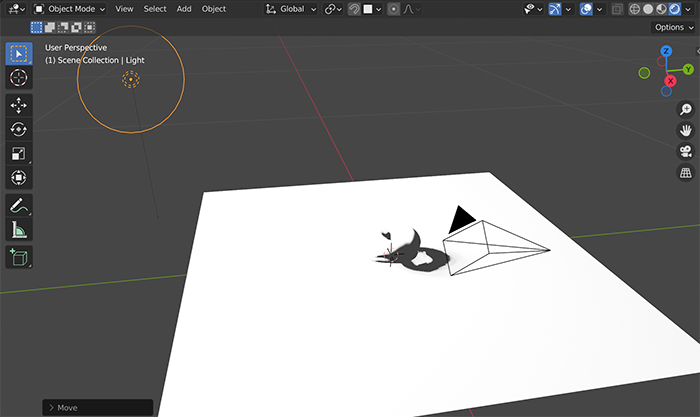Choose the Scale tool

coord(19,153)
